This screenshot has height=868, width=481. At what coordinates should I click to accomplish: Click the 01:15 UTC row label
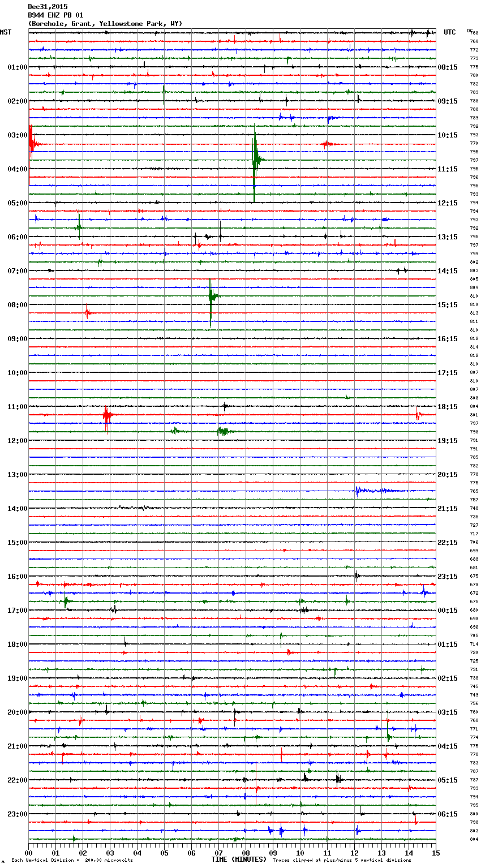pos(448,644)
